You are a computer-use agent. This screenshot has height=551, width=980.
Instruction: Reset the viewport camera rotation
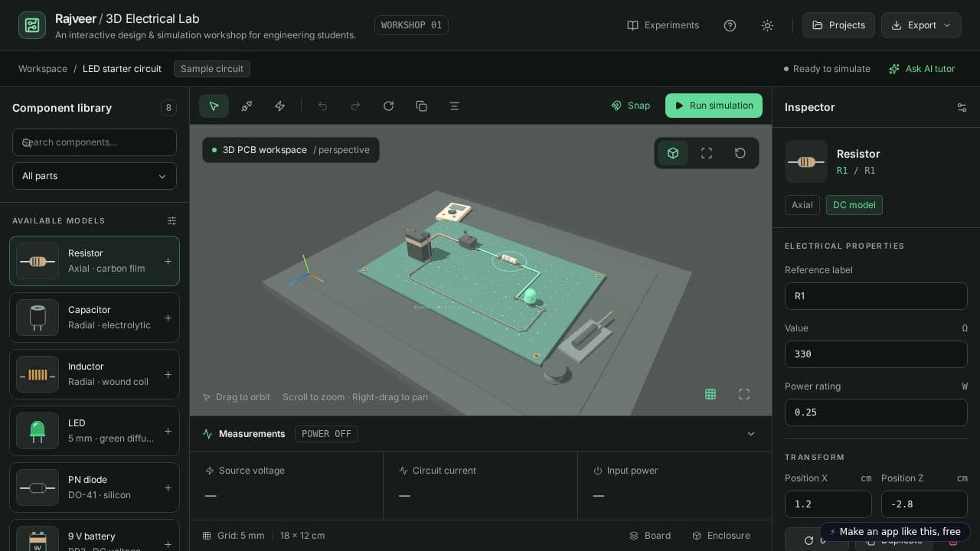tap(740, 153)
